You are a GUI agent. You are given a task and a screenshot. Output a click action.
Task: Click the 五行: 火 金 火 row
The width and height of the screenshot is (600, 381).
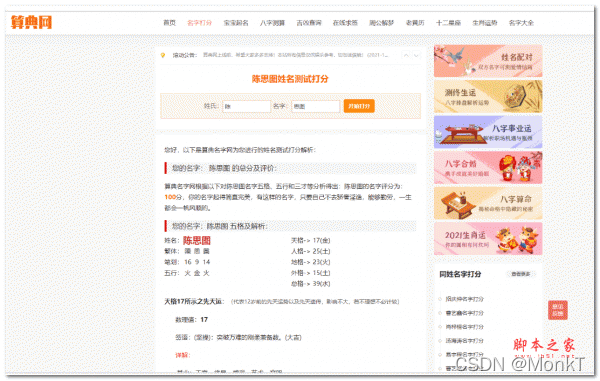(187, 273)
